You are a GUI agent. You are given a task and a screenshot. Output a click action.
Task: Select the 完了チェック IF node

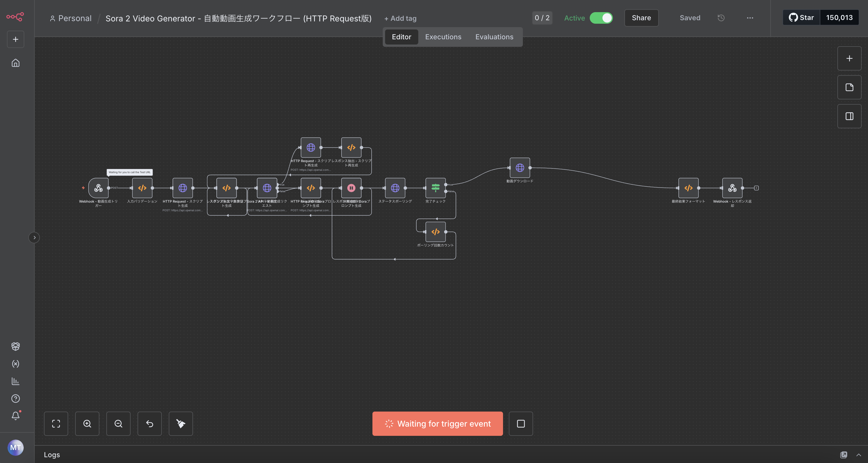435,188
